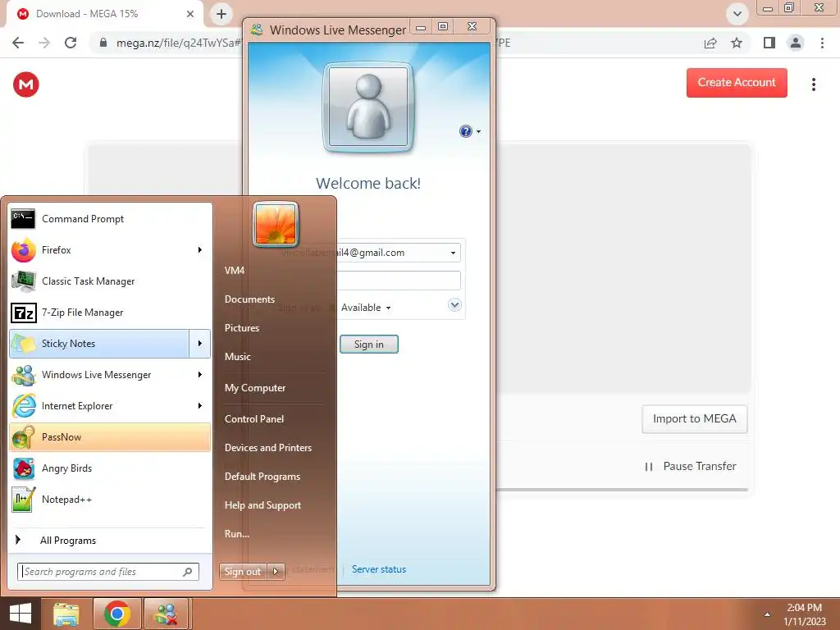Show hidden system tray icons

coord(767,614)
